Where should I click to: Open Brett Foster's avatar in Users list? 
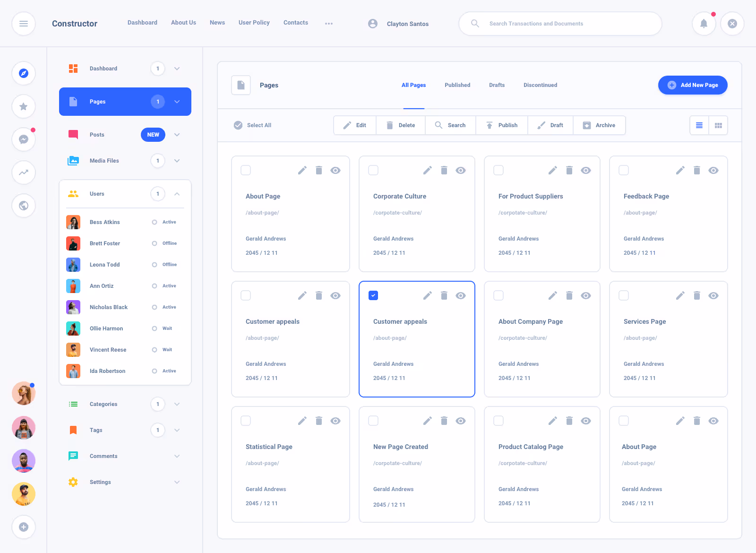[73, 243]
